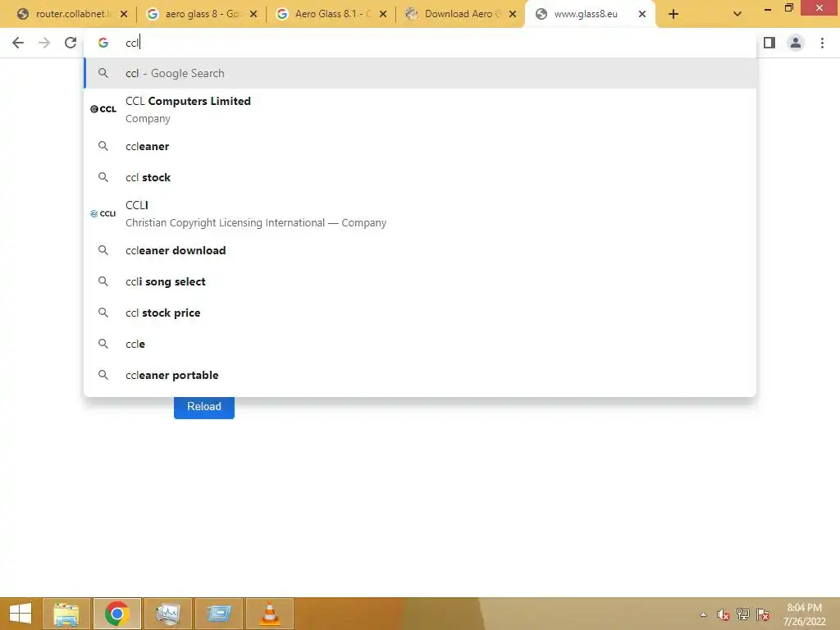Viewport: 840px width, 630px height.
Task: Close the 'Aero Glass 8.1' tab
Action: [383, 14]
